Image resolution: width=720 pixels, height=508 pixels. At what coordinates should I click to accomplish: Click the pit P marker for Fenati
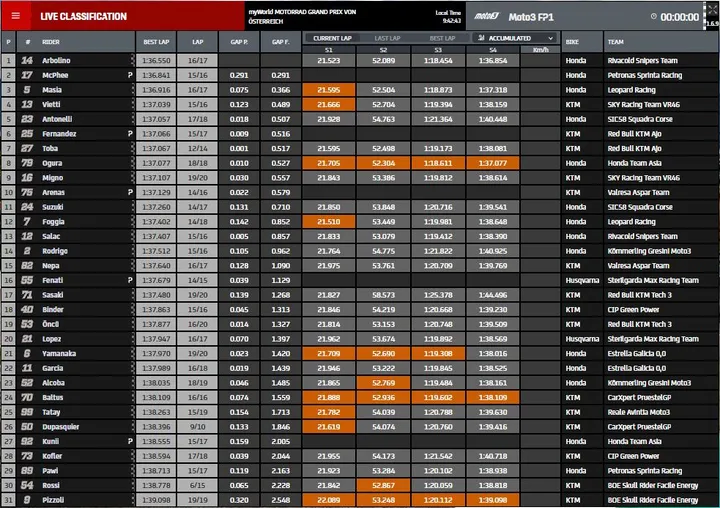pos(130,280)
